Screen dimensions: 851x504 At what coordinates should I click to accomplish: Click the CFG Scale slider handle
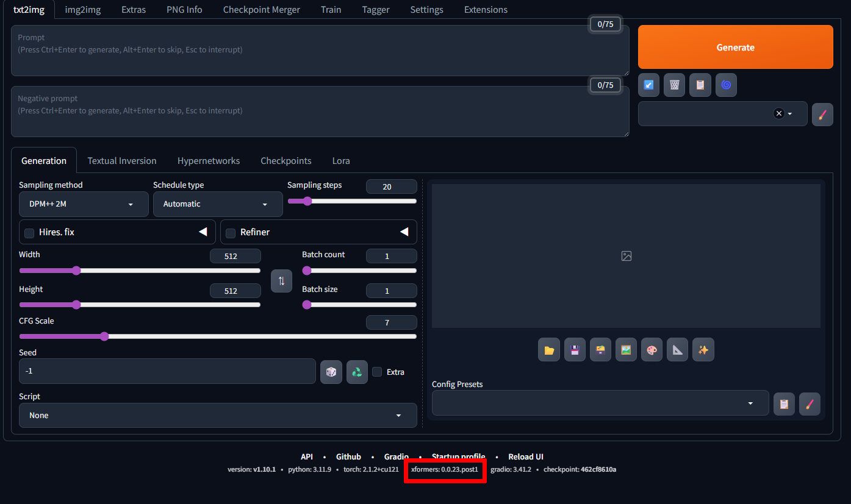[104, 336]
